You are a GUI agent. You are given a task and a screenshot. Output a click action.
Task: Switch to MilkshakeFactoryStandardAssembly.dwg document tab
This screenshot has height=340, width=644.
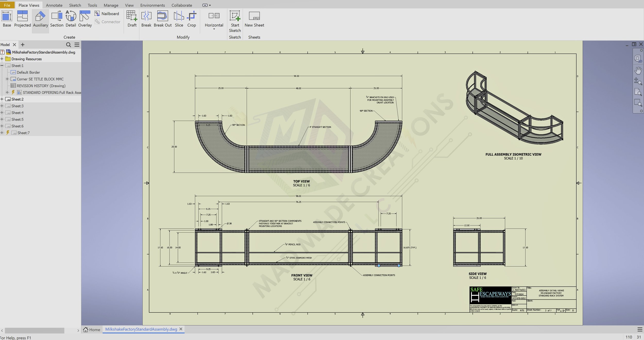pos(141,329)
